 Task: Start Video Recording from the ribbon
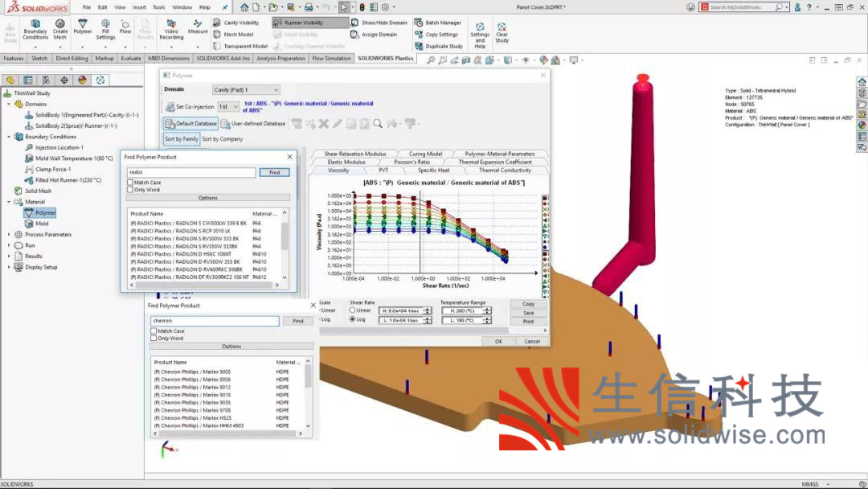point(171,29)
